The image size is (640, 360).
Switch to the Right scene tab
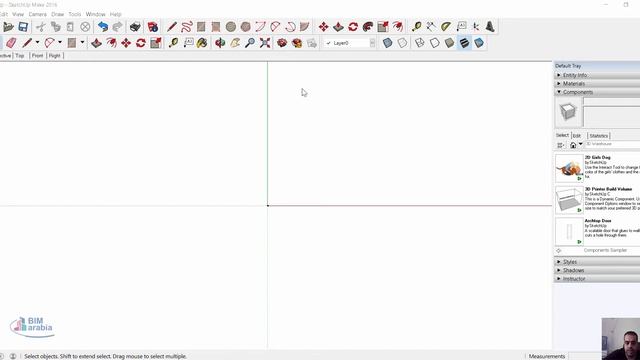pyautogui.click(x=55, y=56)
